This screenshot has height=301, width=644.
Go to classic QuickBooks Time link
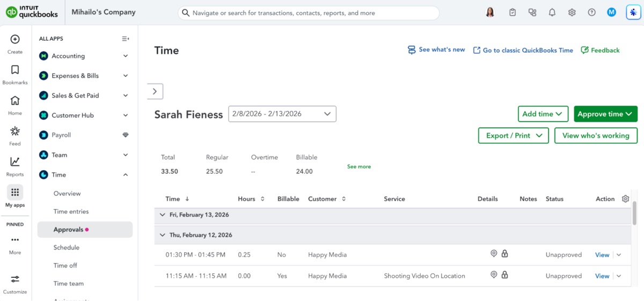tap(523, 50)
